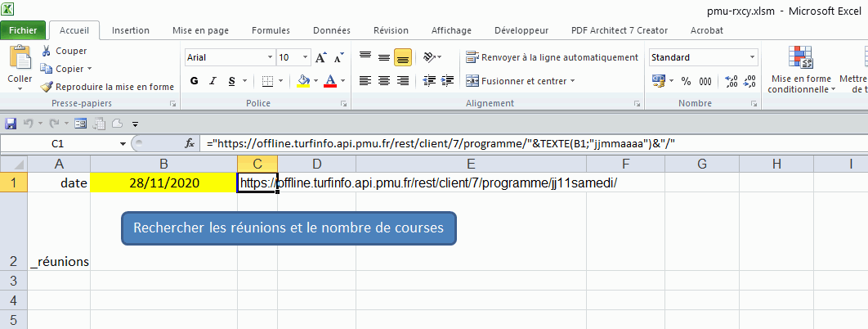868x329 pixels.
Task: Switch to the Acrobat tab
Action: click(x=707, y=30)
